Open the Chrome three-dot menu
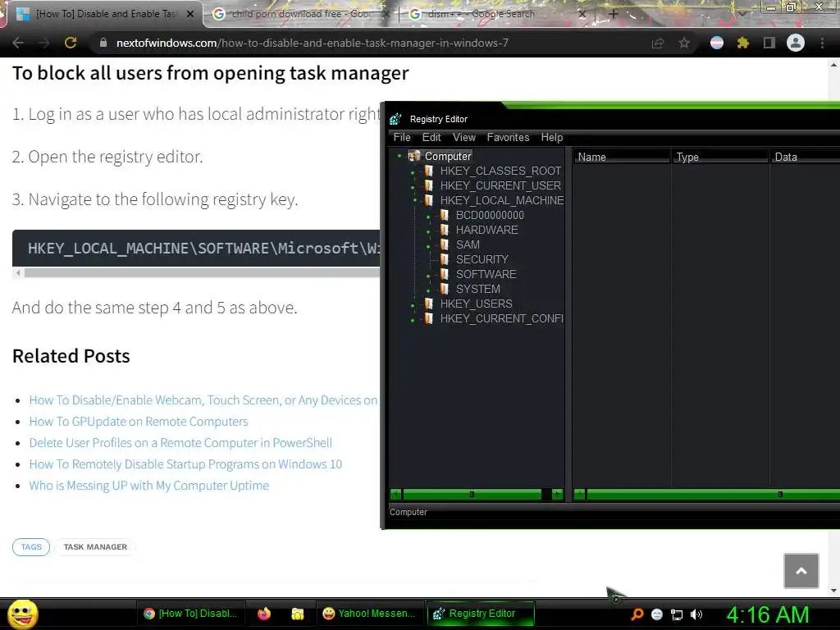This screenshot has width=840, height=630. pyautogui.click(x=822, y=43)
